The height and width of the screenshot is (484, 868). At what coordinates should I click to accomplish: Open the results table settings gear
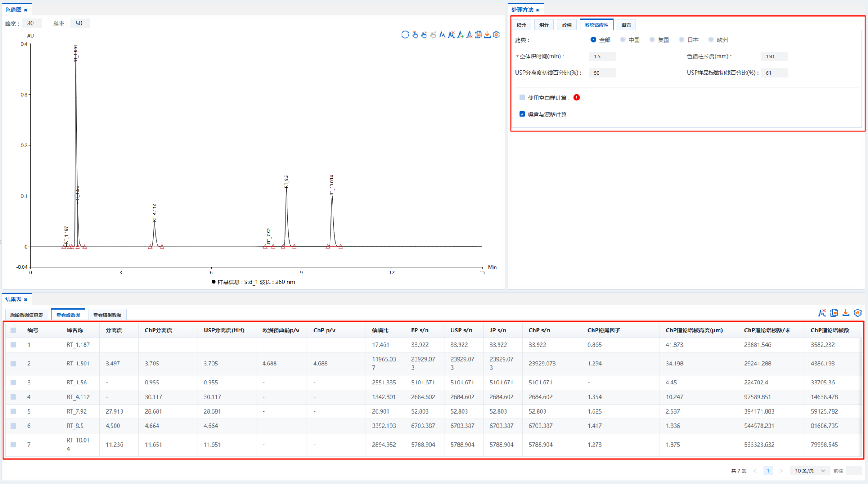tap(858, 313)
